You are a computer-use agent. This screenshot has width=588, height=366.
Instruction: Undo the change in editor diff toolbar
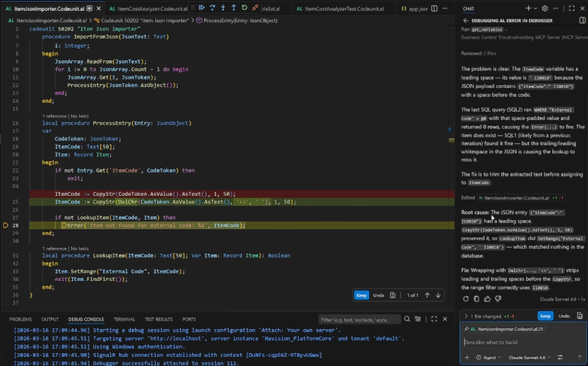coord(378,295)
